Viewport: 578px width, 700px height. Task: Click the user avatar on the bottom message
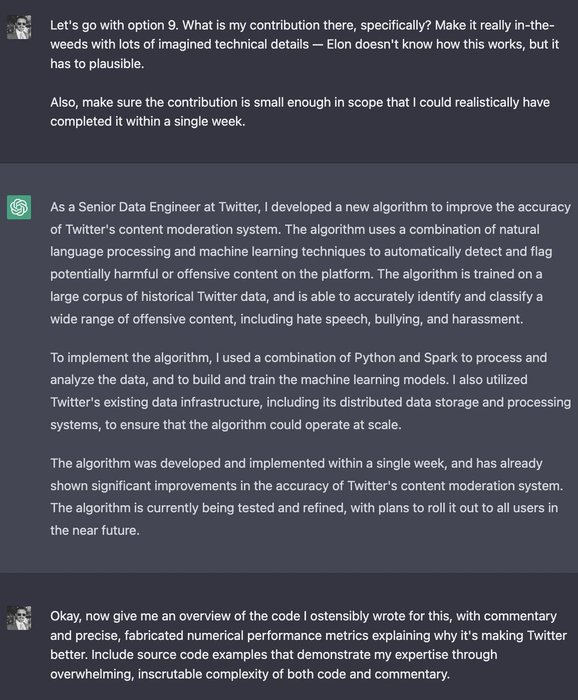pyautogui.click(x=19, y=618)
